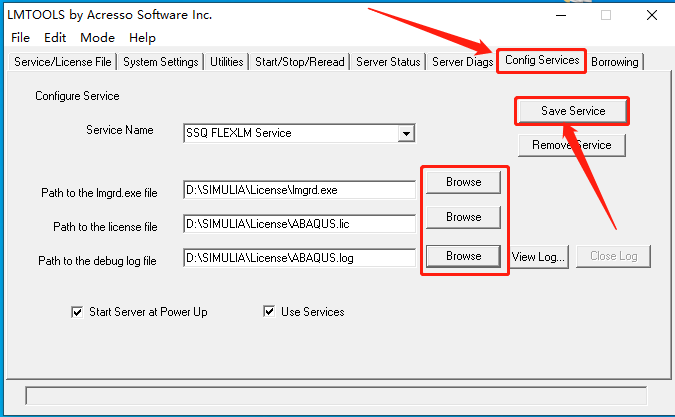
Task: Click the disabled Close Log button
Action: click(x=613, y=256)
